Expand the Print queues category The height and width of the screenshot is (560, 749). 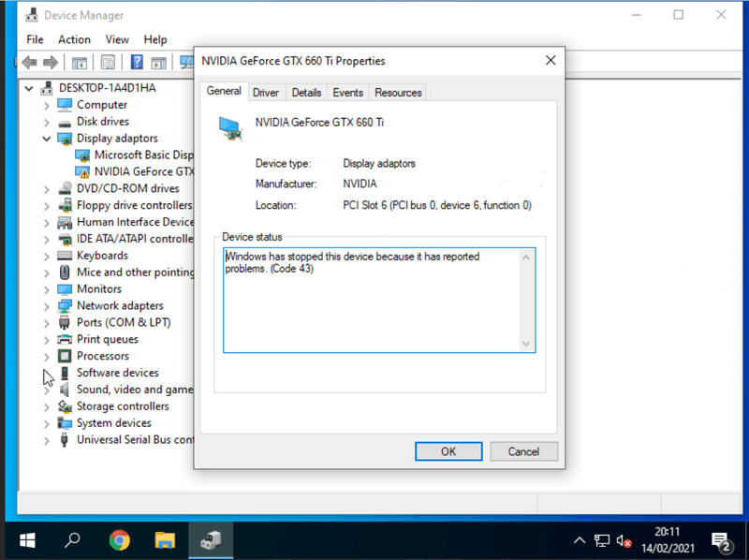coord(46,340)
